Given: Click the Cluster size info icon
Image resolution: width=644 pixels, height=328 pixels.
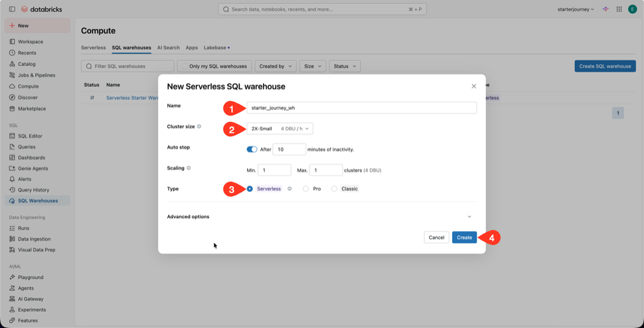Looking at the screenshot, I should click(199, 126).
